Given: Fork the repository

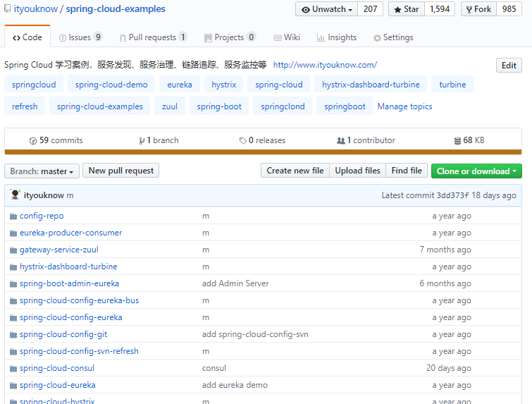Looking at the screenshot, I should point(478,9).
